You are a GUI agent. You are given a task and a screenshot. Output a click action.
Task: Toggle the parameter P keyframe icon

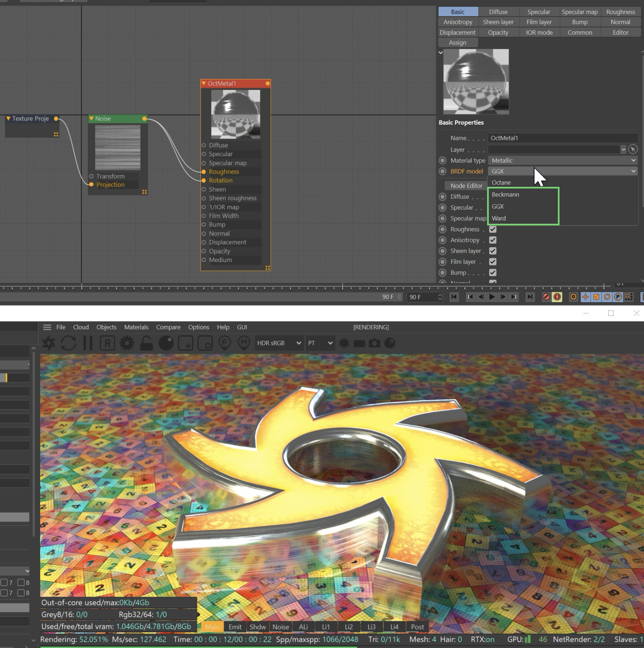(x=618, y=297)
